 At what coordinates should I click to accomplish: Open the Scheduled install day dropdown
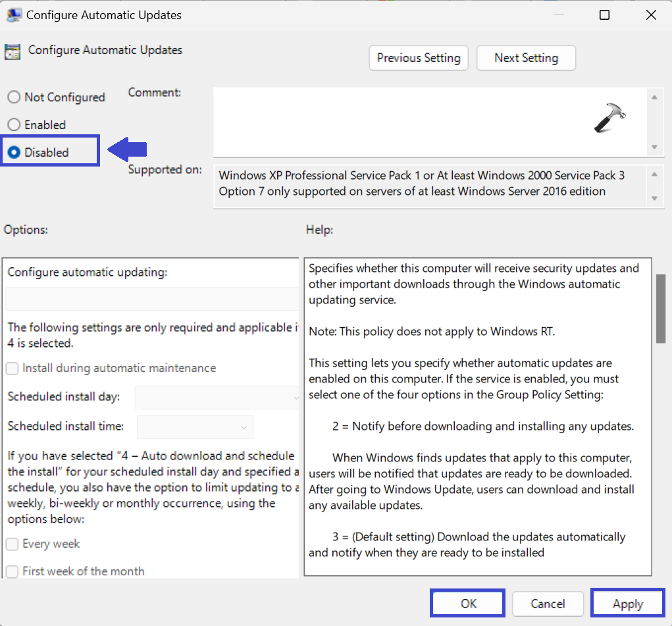(x=217, y=398)
